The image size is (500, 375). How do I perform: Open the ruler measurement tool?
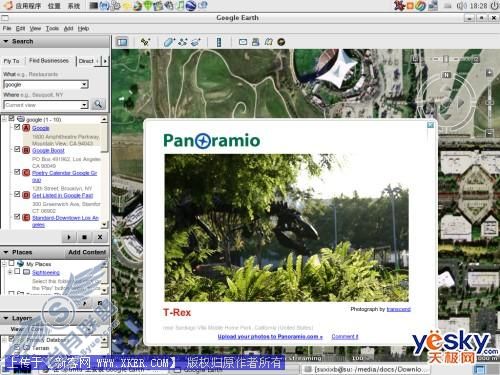tap(219, 42)
